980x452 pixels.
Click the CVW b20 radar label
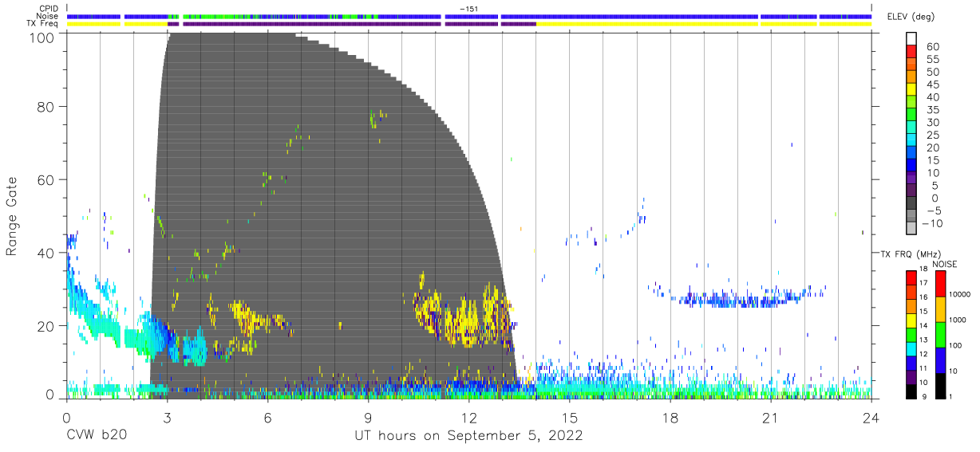(96, 436)
